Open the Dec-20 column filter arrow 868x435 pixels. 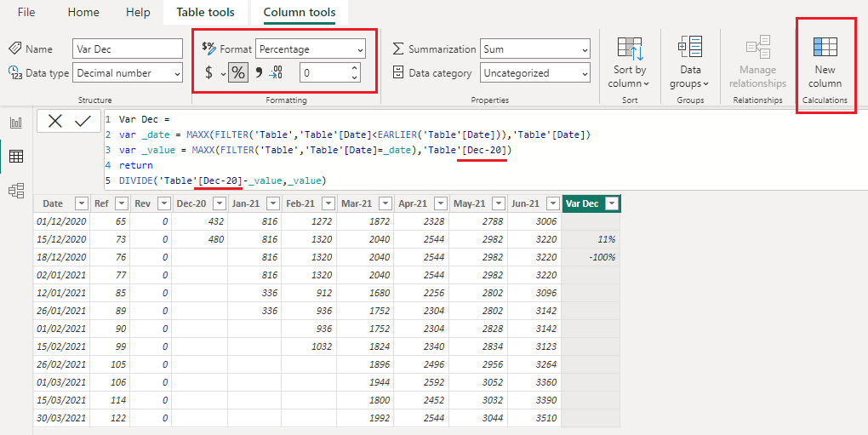pyautogui.click(x=220, y=203)
